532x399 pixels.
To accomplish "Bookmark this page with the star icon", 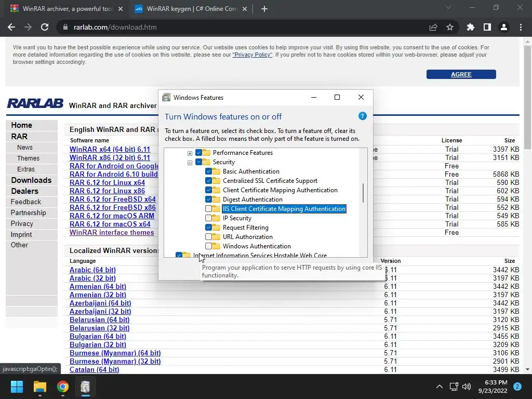I will coord(450,27).
